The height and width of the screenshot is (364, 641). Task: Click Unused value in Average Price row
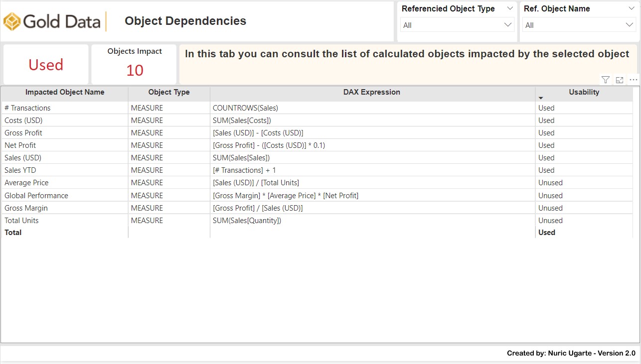click(x=550, y=183)
